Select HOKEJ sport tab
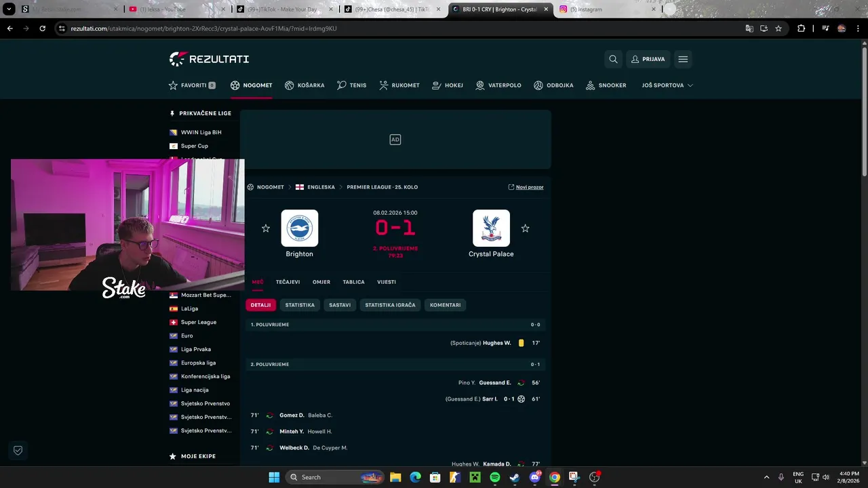This screenshot has width=868, height=488. click(x=448, y=85)
